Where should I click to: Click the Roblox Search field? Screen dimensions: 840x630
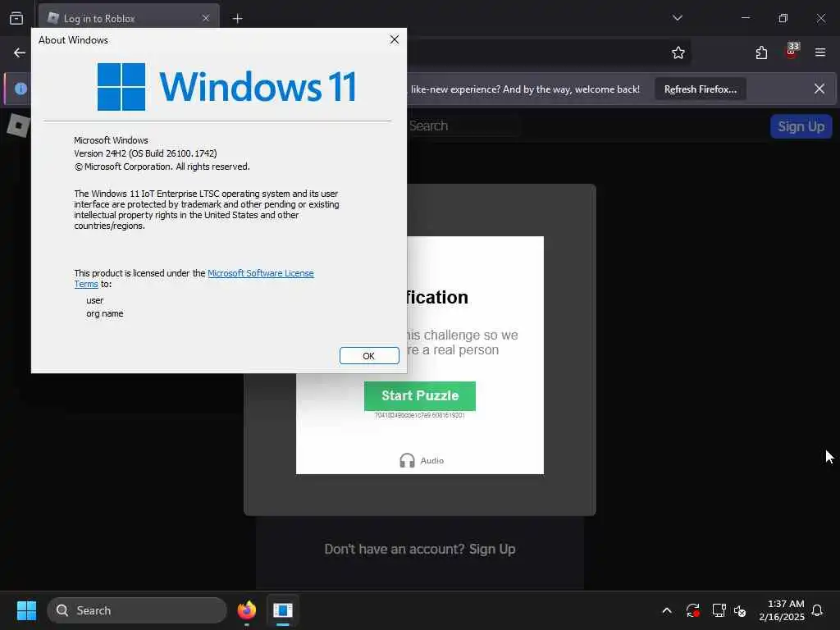463,126
